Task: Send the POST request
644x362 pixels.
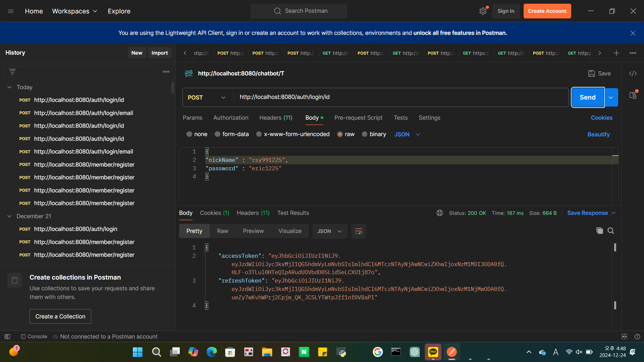Action: coord(588,98)
